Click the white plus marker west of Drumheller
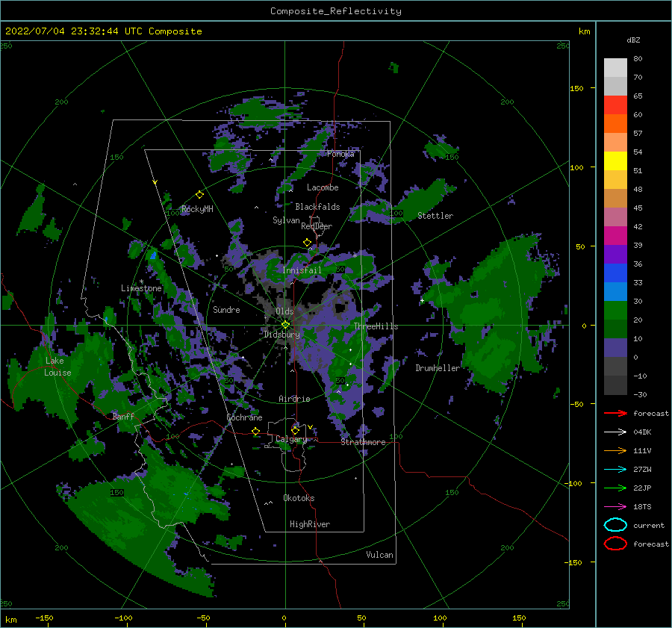Image resolution: width=672 pixels, height=628 pixels. point(422,300)
